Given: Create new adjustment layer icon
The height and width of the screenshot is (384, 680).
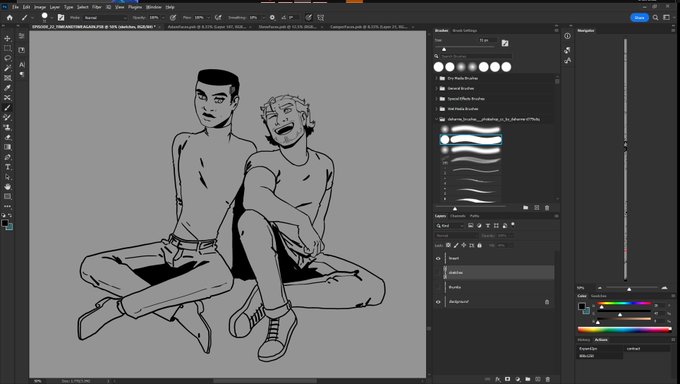Looking at the screenshot, I should click(517, 379).
